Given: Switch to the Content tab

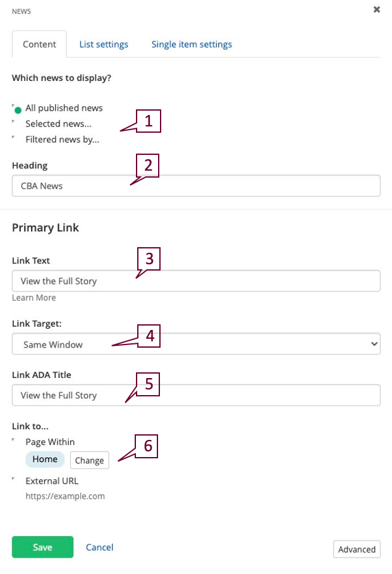Looking at the screenshot, I should tap(39, 44).
